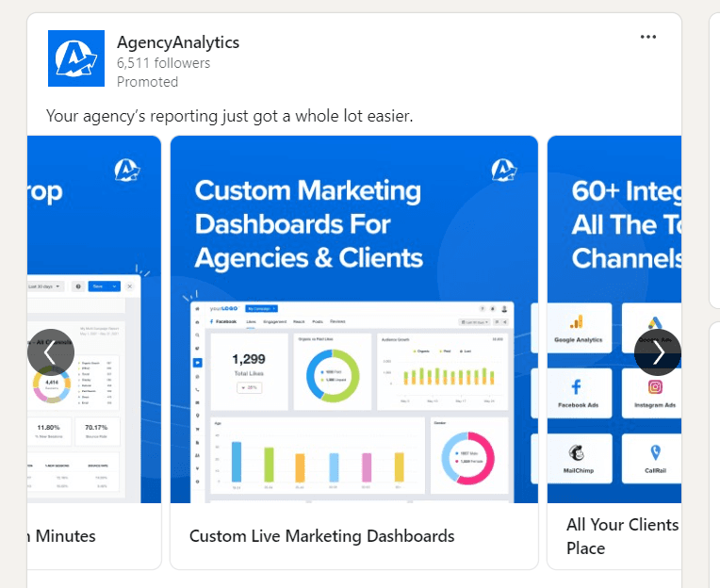Click the logo on the center slide

[504, 170]
